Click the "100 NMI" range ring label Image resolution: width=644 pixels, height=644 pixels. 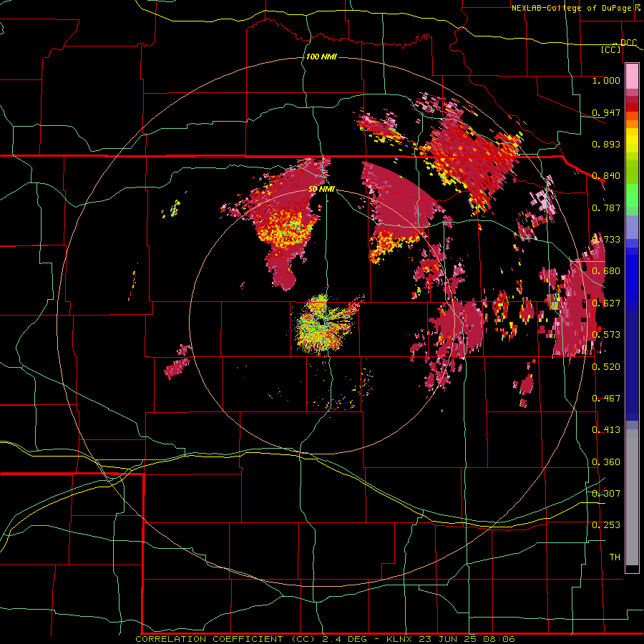click(321, 57)
